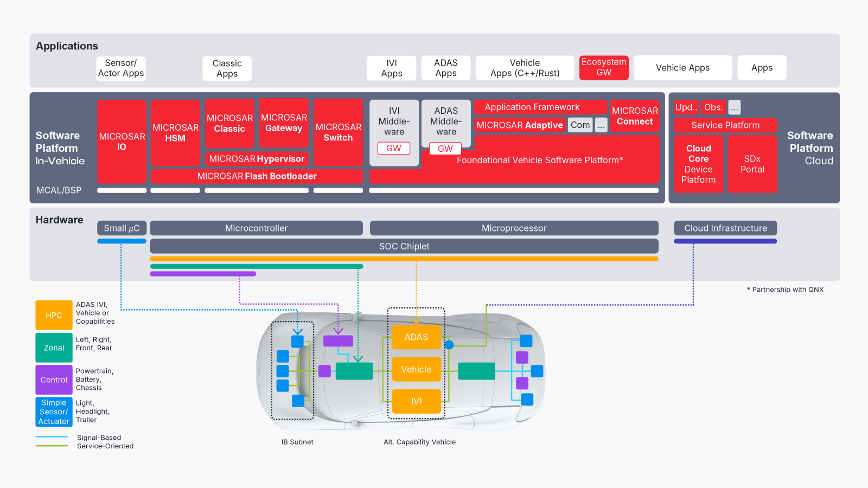Select blue Simple Sensor/Actuator legend swatch
Viewport: 868px width, 488px height.
tap(54, 412)
